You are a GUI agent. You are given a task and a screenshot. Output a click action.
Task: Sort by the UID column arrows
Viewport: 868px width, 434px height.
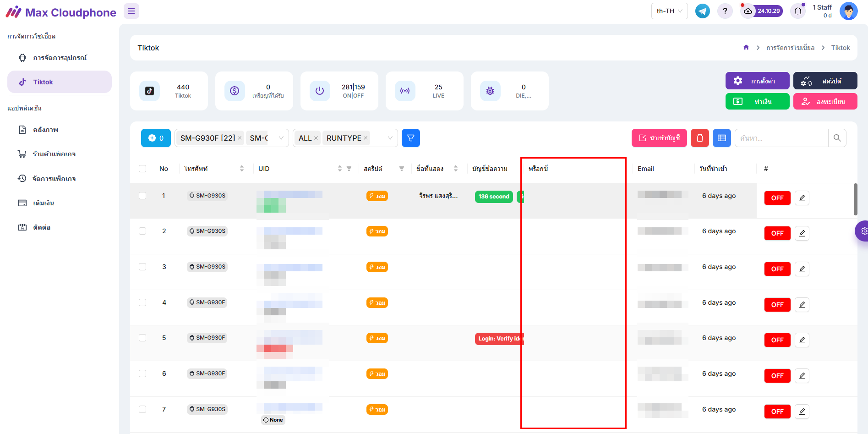click(340, 169)
